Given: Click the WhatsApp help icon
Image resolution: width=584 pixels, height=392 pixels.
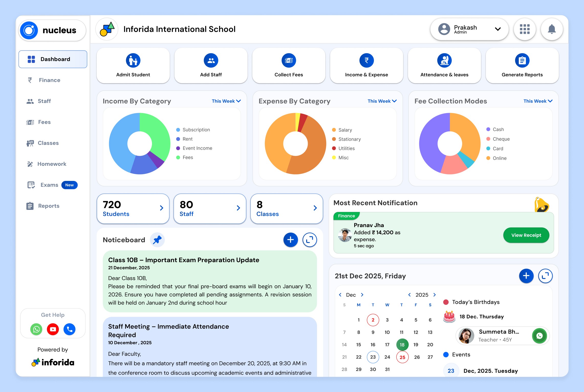Looking at the screenshot, I should (36, 329).
